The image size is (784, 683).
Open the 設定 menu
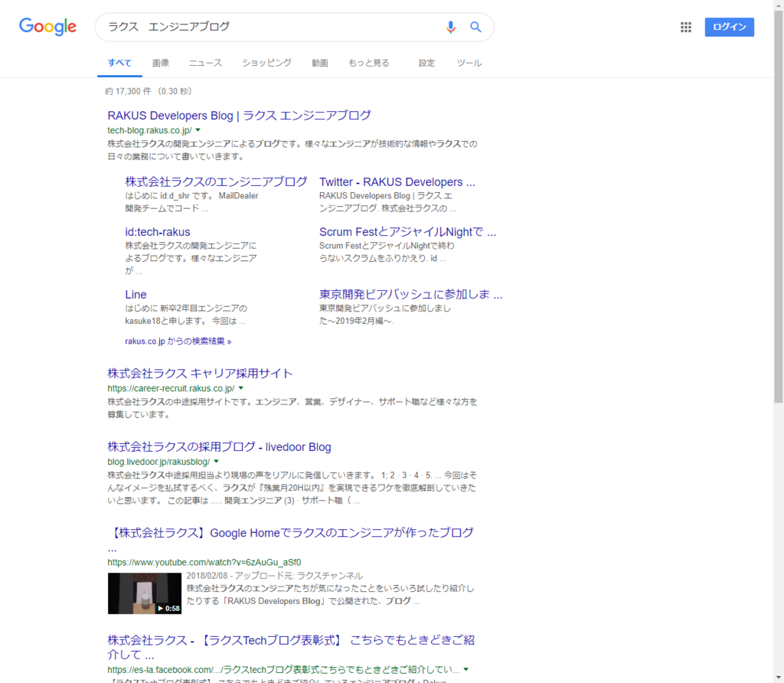pyautogui.click(x=426, y=63)
